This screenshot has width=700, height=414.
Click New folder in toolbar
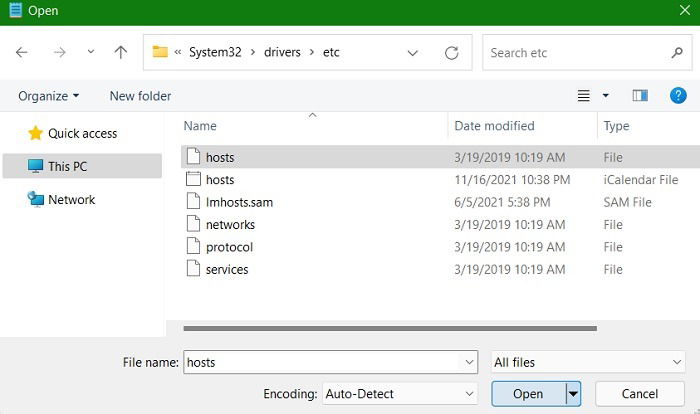(x=140, y=96)
